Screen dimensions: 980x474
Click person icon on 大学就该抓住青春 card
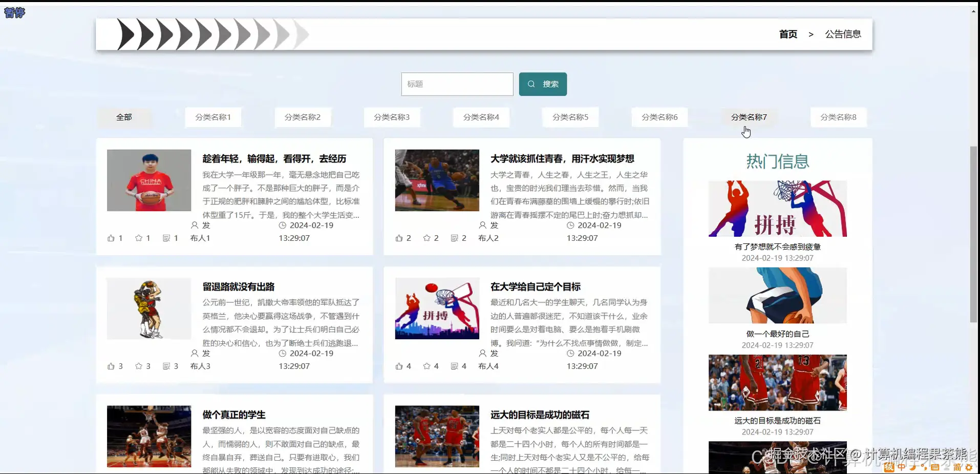[482, 225]
